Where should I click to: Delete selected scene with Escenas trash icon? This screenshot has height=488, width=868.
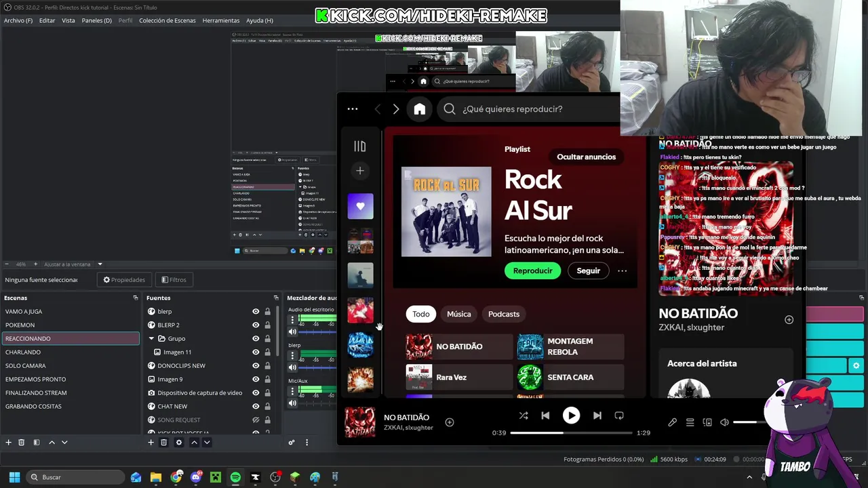(22, 443)
